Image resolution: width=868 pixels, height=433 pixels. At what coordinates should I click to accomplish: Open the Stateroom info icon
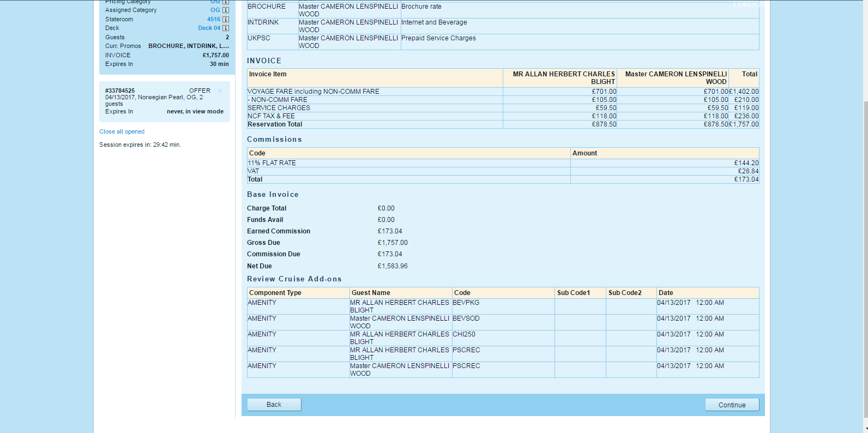(x=226, y=20)
